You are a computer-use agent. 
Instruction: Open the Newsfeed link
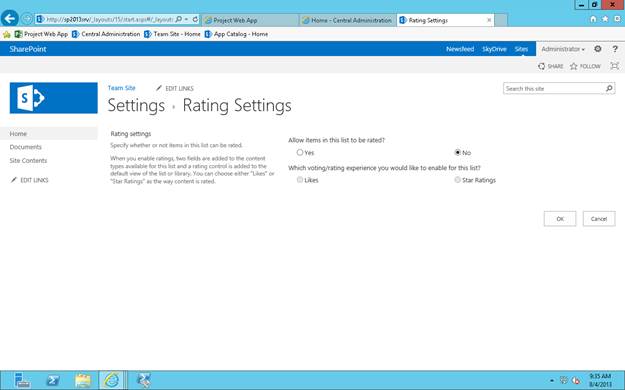pyautogui.click(x=460, y=49)
